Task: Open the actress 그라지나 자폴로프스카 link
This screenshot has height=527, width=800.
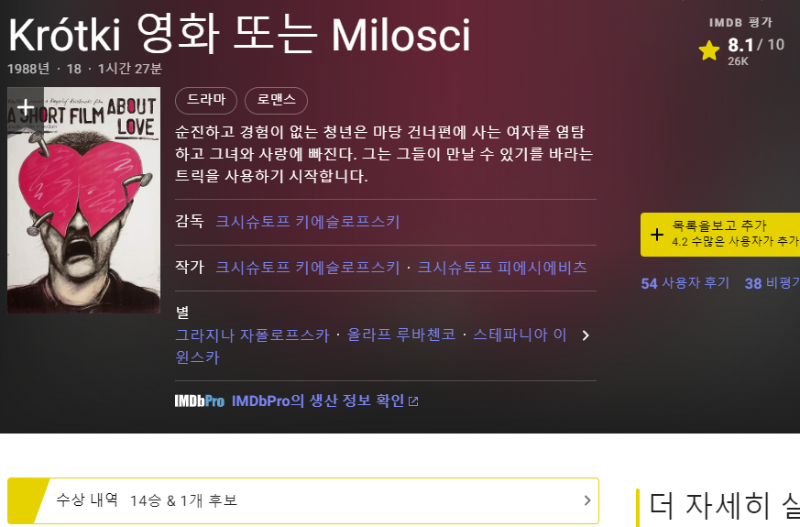Action: point(252,335)
